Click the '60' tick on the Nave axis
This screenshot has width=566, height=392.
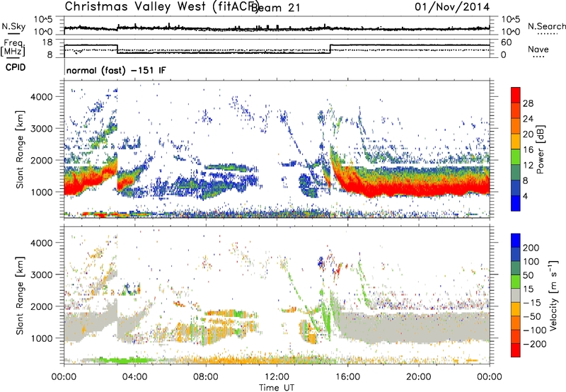(506, 42)
